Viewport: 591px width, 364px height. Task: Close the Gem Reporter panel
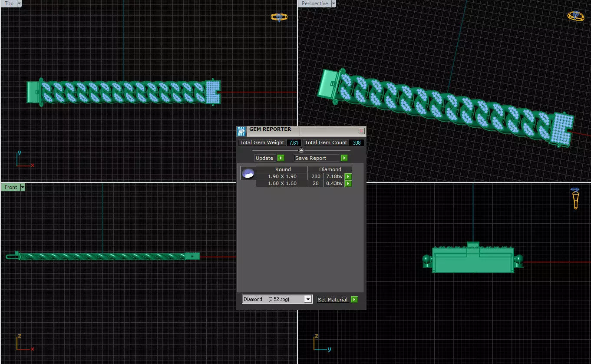pos(361,131)
